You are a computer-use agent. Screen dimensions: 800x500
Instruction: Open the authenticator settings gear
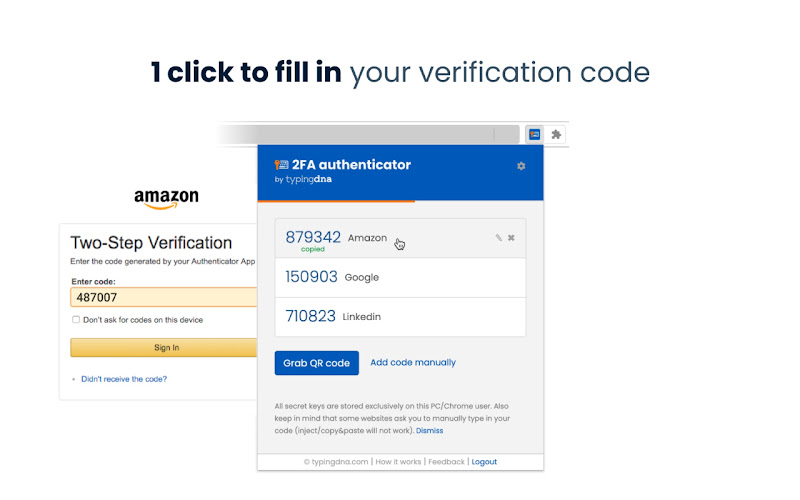[x=521, y=166]
